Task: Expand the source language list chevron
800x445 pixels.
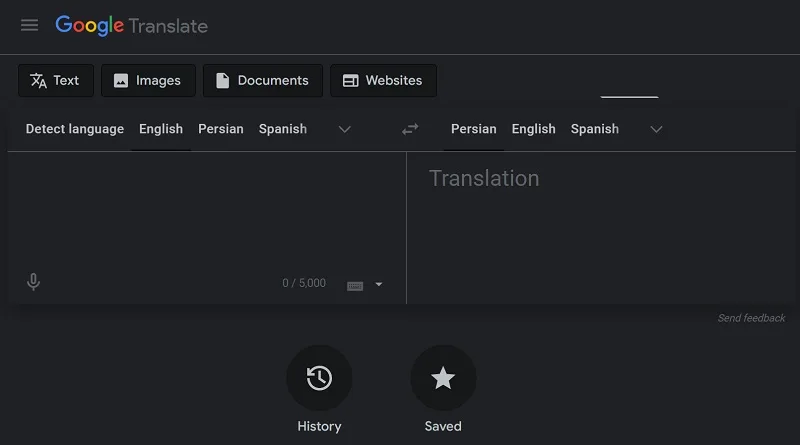Action: click(345, 130)
